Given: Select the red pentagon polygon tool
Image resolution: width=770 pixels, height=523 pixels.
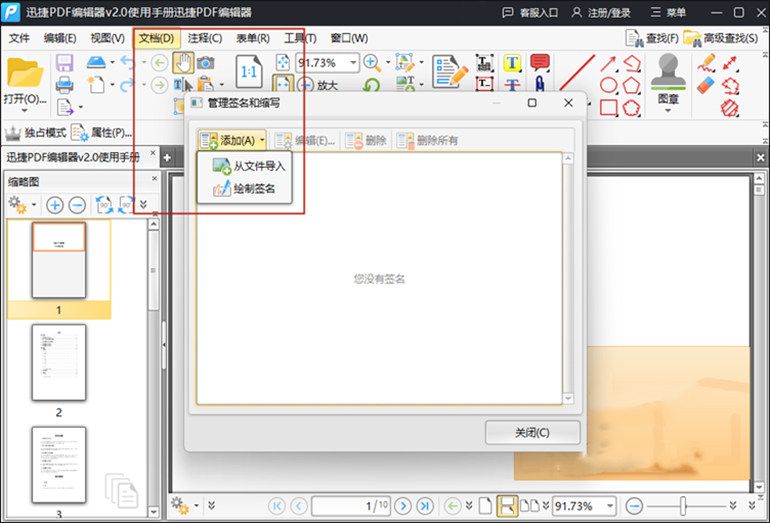Looking at the screenshot, I should tap(631, 85).
